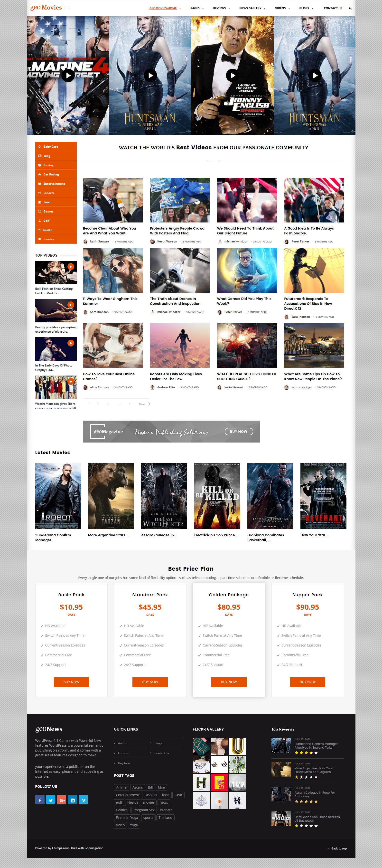Open the hamburger menu beside geo Movies logo

(67, 8)
